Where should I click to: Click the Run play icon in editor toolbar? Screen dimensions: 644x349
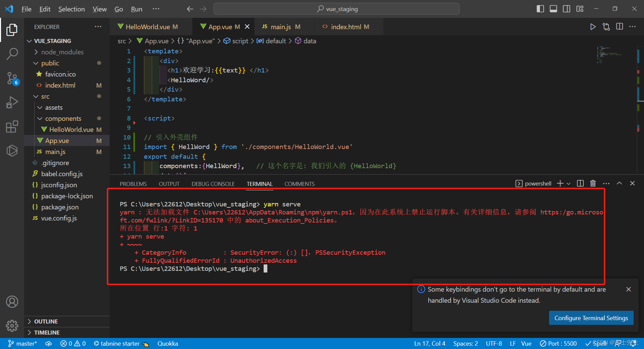coord(593,27)
